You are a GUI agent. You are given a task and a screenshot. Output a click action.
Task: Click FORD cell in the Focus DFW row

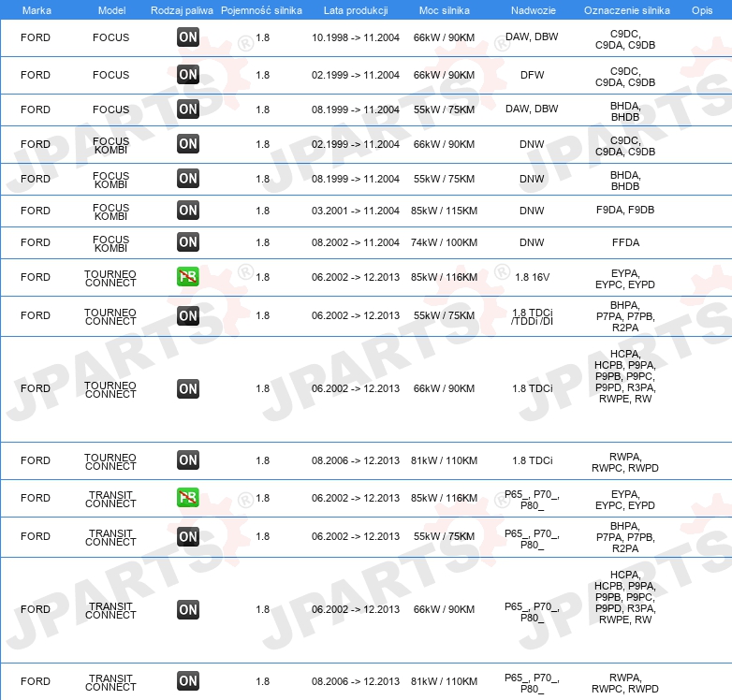pos(36,75)
